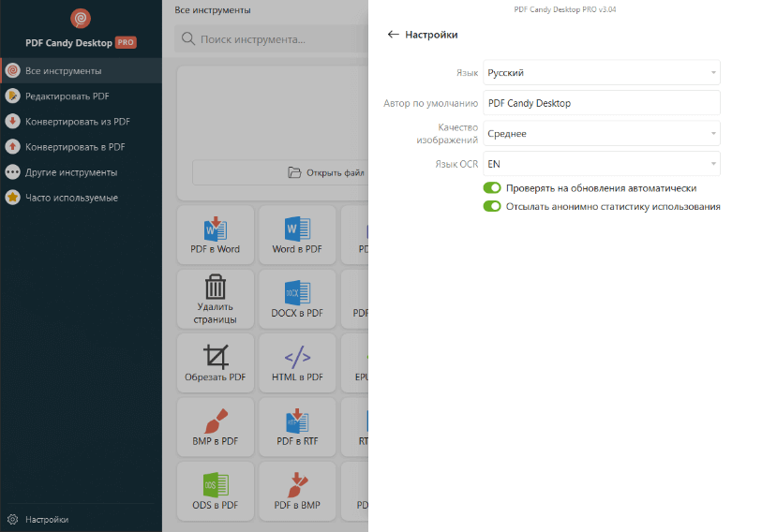
Task: Choose the Удалить страницы trash icon
Action: point(216,287)
